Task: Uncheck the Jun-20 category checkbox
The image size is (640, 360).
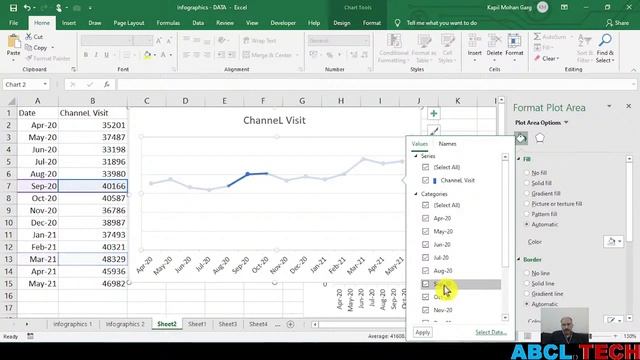Action: click(x=425, y=244)
